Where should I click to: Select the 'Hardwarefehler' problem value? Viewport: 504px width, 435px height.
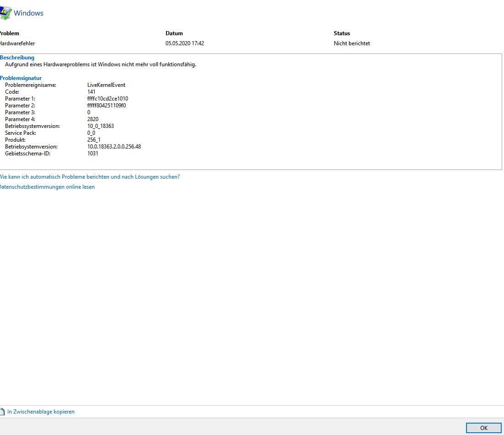coord(17,43)
